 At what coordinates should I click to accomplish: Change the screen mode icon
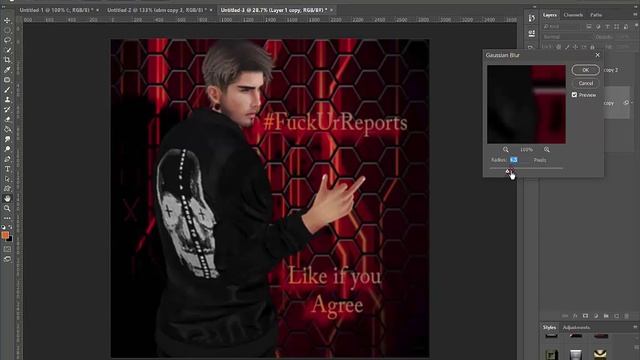[x=7, y=259]
